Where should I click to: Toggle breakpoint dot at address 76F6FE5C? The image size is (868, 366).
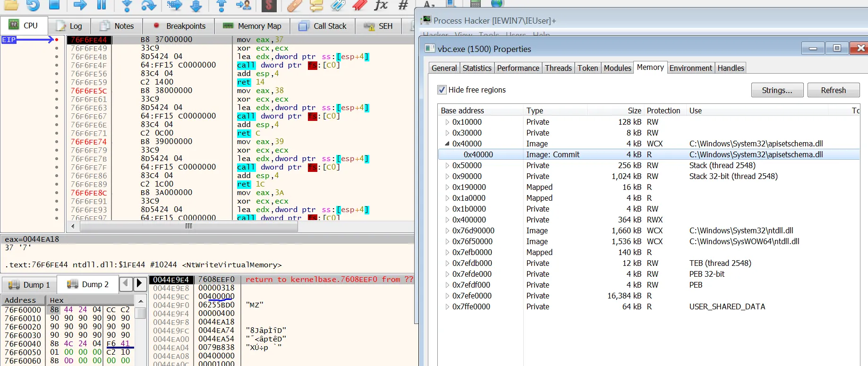(x=57, y=91)
